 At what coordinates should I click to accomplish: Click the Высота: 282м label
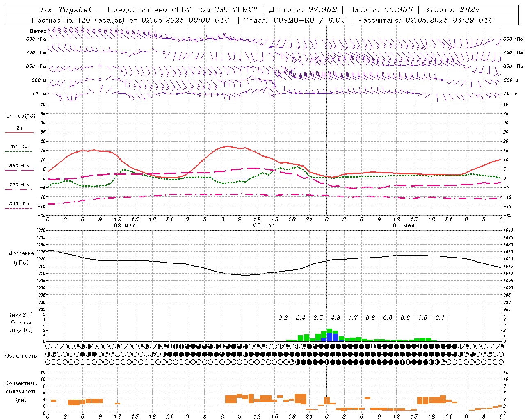pyautogui.click(x=452, y=10)
